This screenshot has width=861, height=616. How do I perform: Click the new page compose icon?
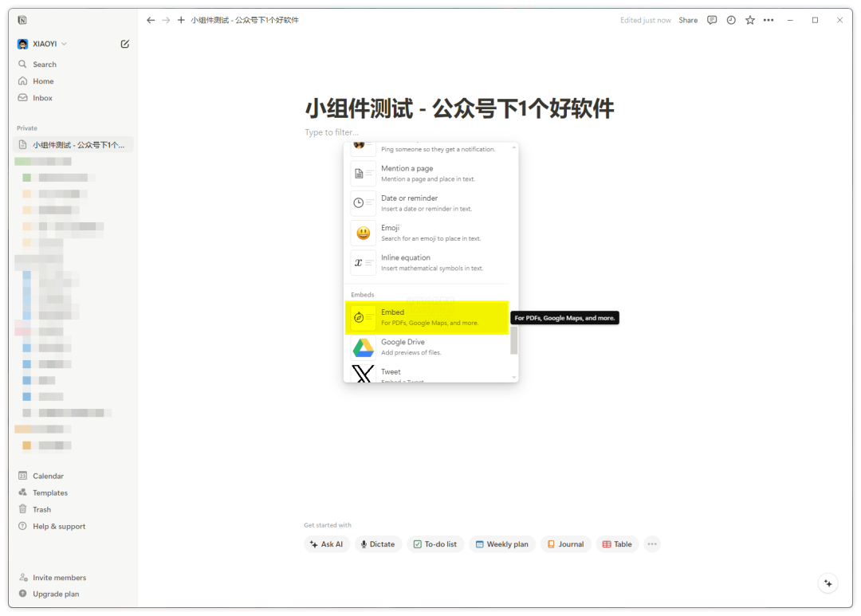click(125, 44)
